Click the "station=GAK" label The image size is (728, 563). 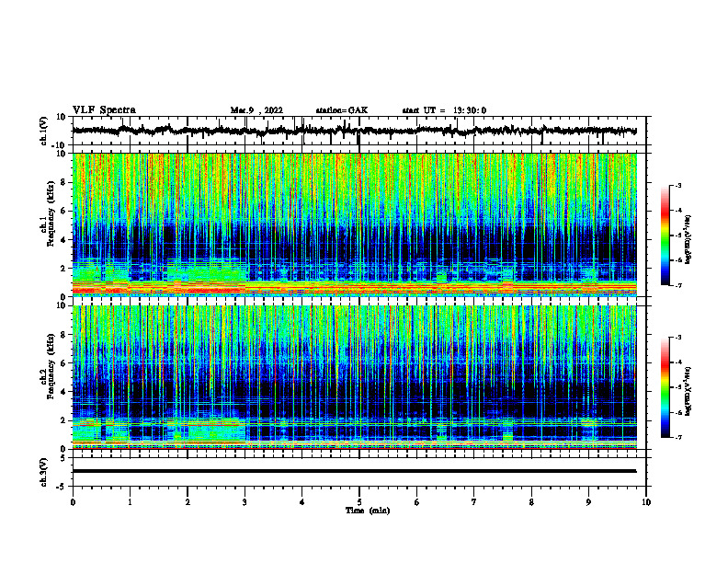point(342,110)
